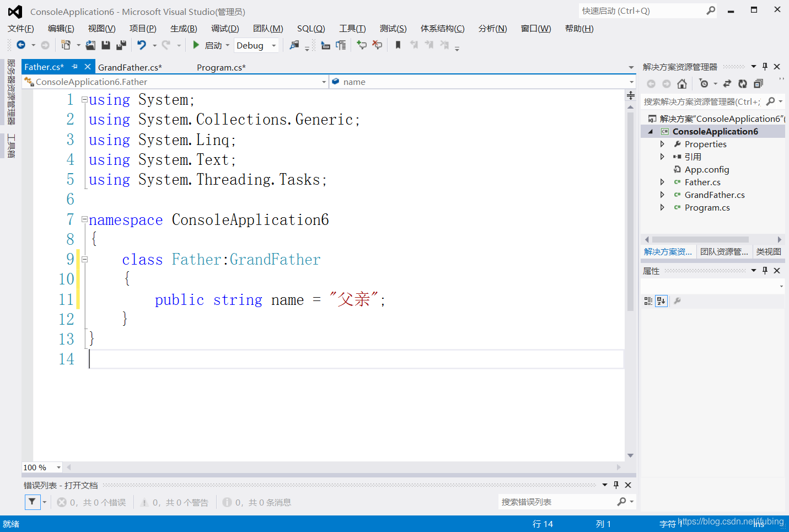Click the Quick Launch search magnifier
789x532 pixels.
711,10
